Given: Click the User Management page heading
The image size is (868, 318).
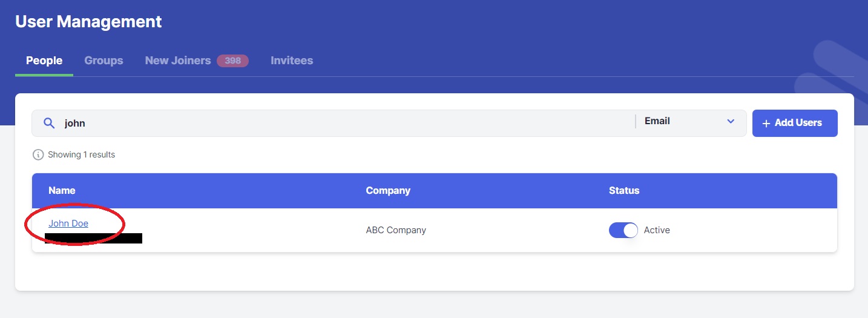Looking at the screenshot, I should click(88, 22).
